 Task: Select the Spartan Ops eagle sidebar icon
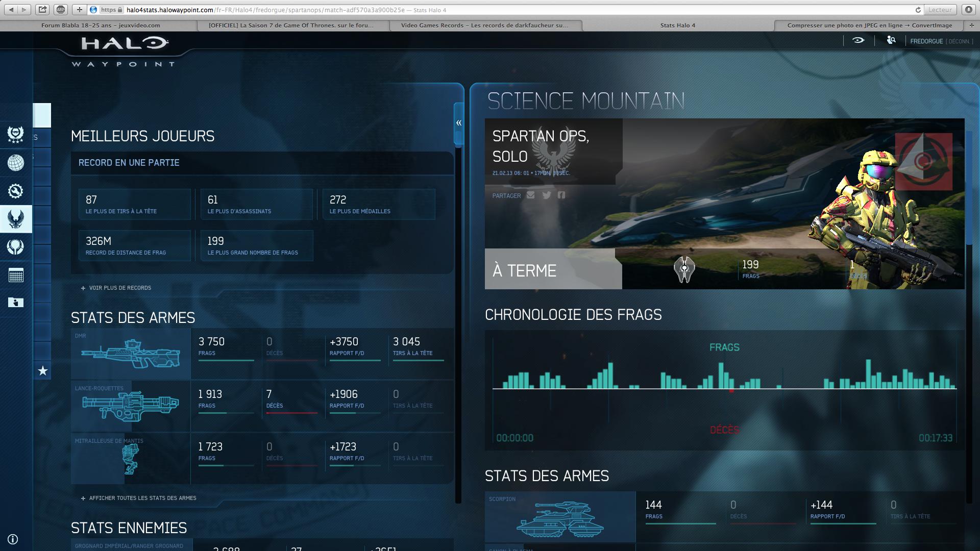click(16, 219)
